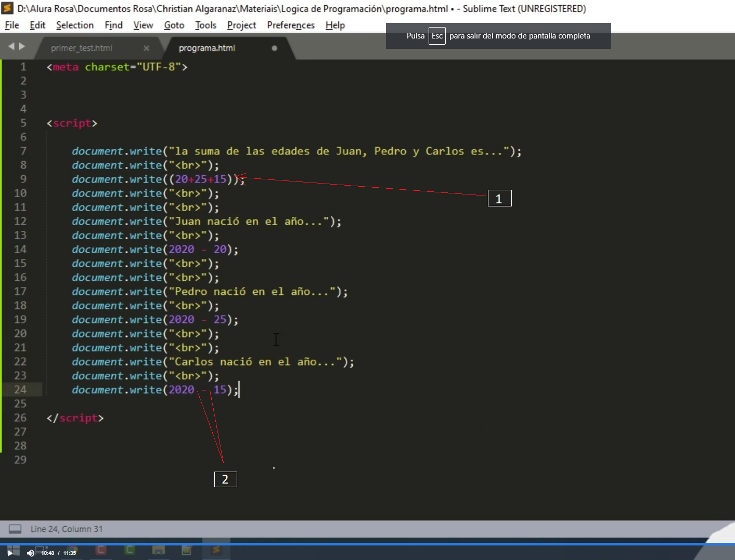Click the unsaved dot on programa.html tab
The width and height of the screenshot is (735, 560).
(275, 48)
